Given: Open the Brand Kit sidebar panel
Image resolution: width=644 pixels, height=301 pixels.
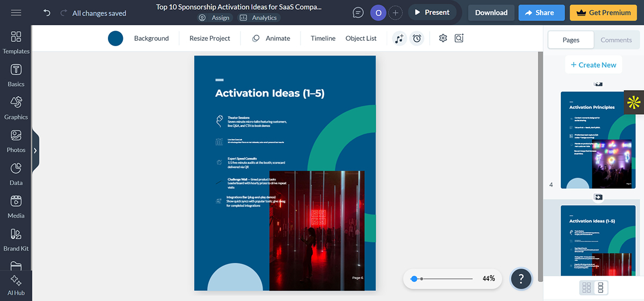Looking at the screenshot, I should click(x=16, y=240).
